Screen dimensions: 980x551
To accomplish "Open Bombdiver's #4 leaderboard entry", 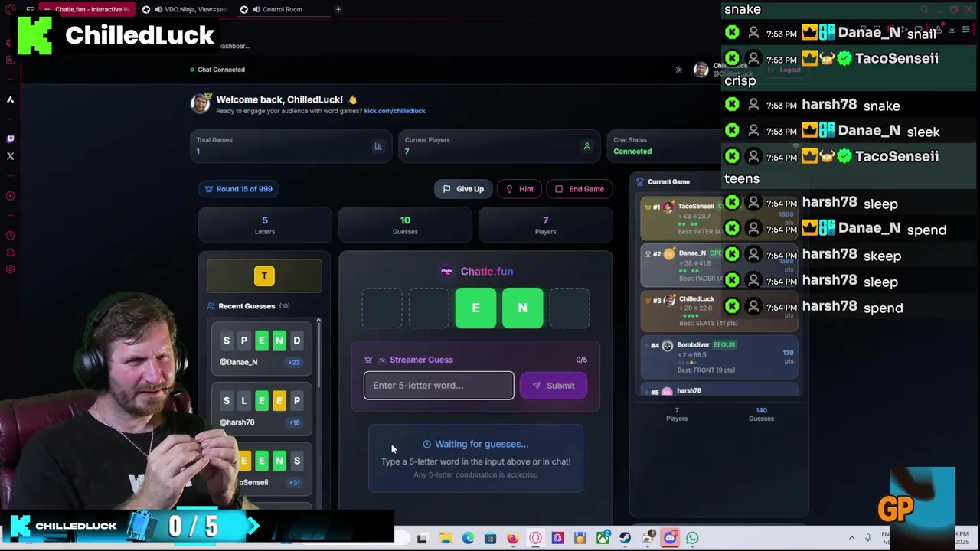I will [719, 357].
